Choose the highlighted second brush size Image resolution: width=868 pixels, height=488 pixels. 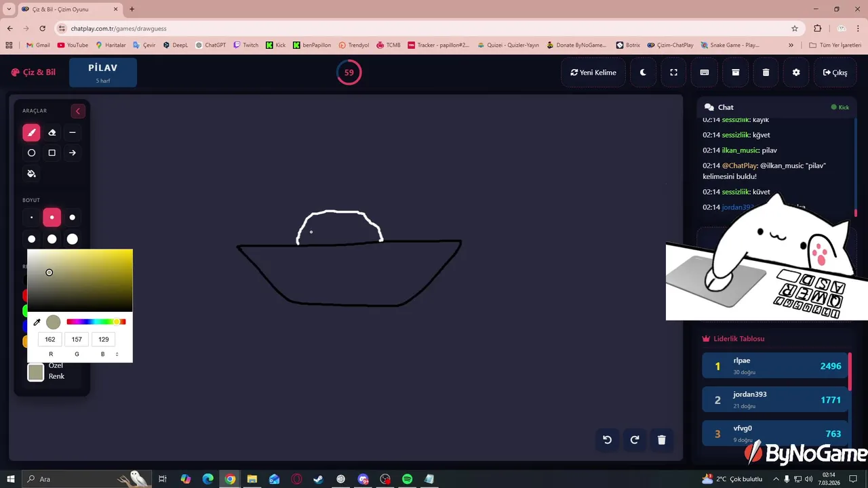click(x=52, y=218)
